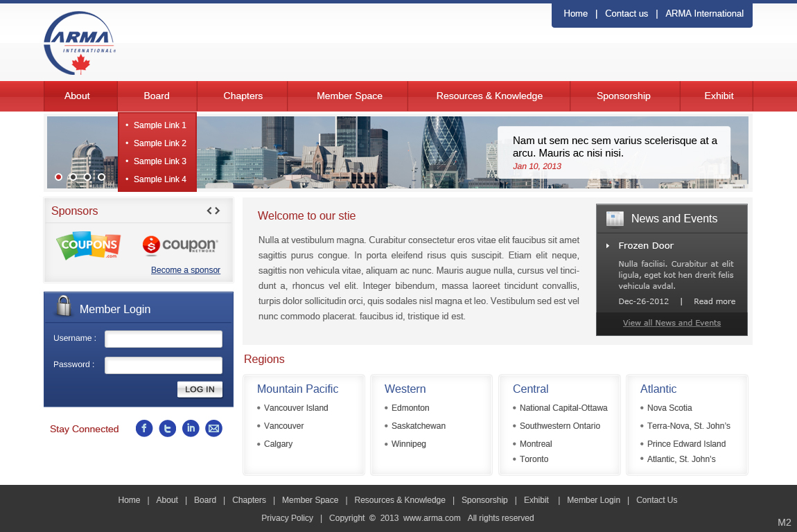The height and width of the screenshot is (532, 797).
Task: Open the Board menu in the red navigation bar
Action: pyautogui.click(x=157, y=96)
